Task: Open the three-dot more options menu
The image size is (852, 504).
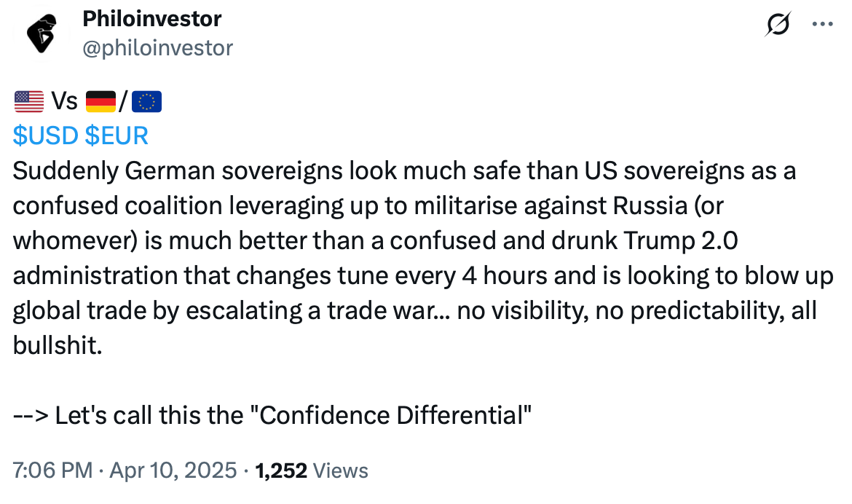Action: [822, 24]
